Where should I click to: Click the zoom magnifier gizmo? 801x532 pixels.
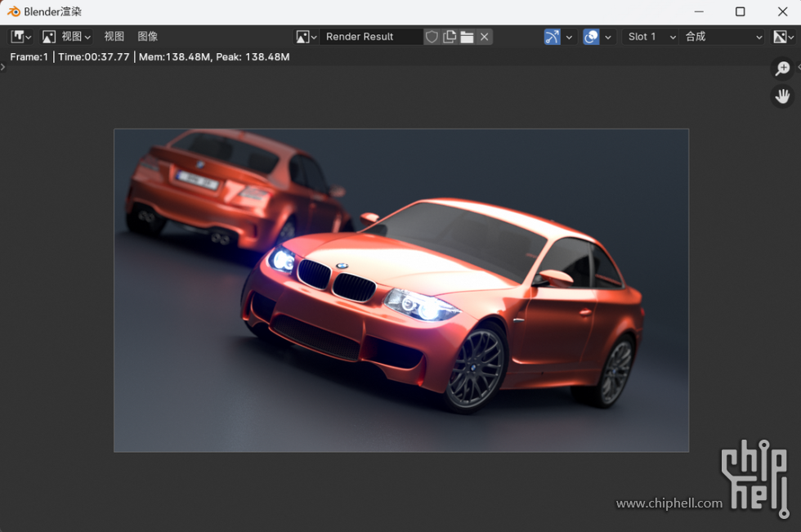pyautogui.click(x=782, y=69)
